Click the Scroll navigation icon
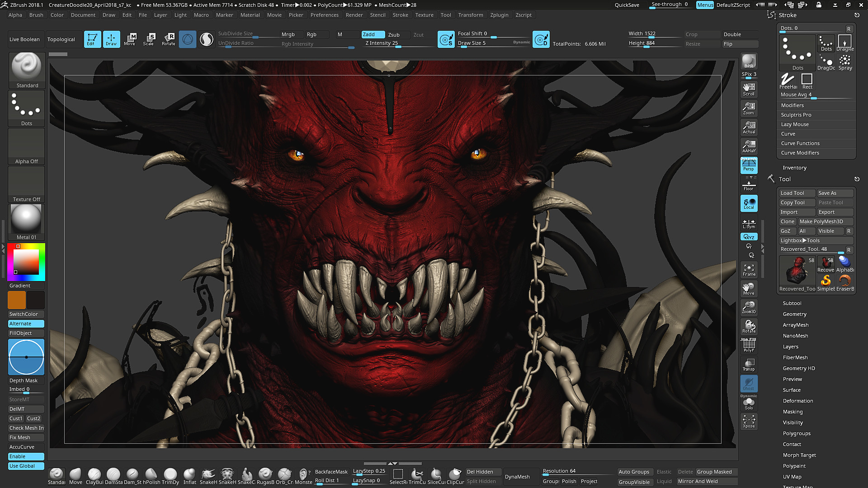This screenshot has width=868, height=488. coord(749,89)
